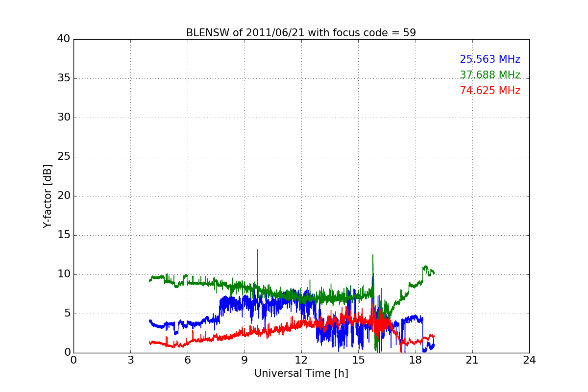Click the x-axis tick label '15'
This screenshot has height=392, width=588.
(358, 360)
